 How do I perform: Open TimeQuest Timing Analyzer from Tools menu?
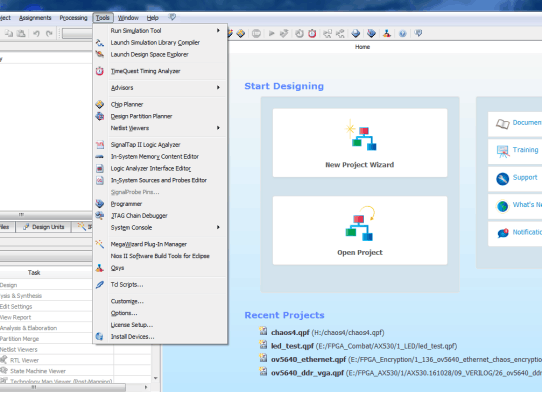146,71
